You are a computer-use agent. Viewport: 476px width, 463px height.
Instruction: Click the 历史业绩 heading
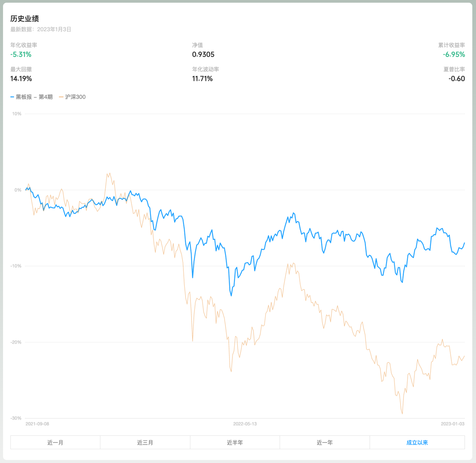25,19
